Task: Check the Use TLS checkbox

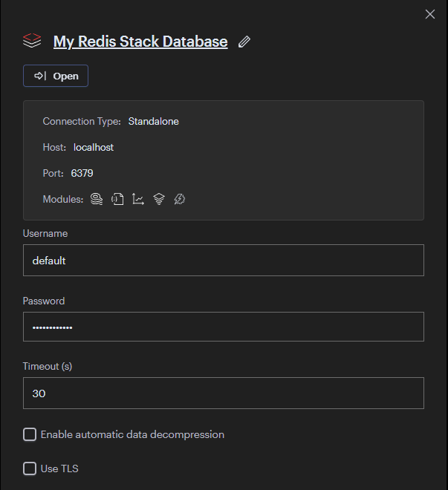Action: click(x=30, y=468)
